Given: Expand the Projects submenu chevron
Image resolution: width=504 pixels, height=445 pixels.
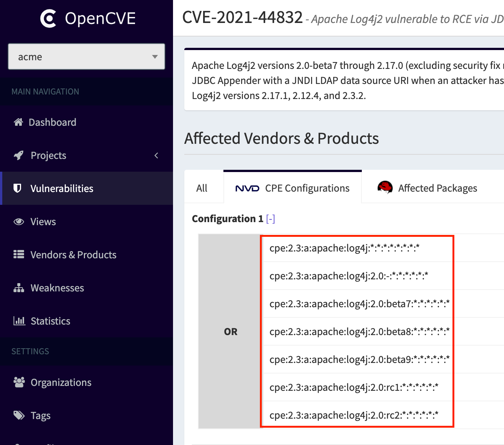Looking at the screenshot, I should pyautogui.click(x=156, y=155).
